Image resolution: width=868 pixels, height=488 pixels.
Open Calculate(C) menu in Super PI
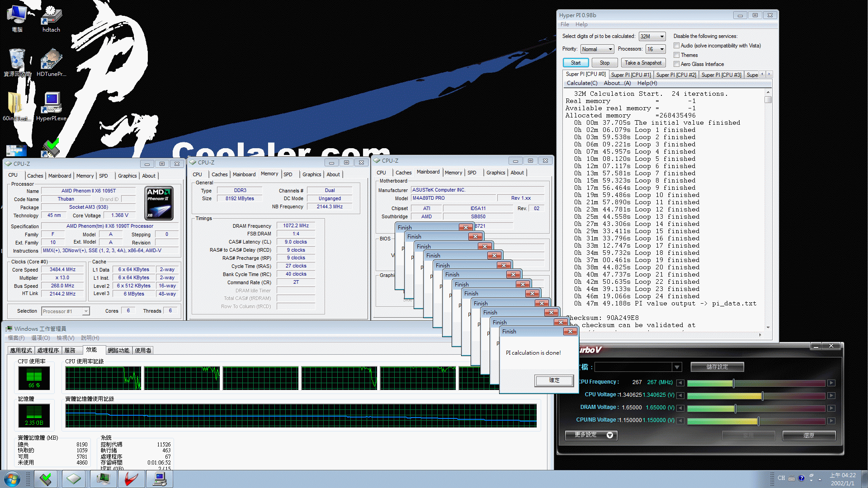[582, 83]
